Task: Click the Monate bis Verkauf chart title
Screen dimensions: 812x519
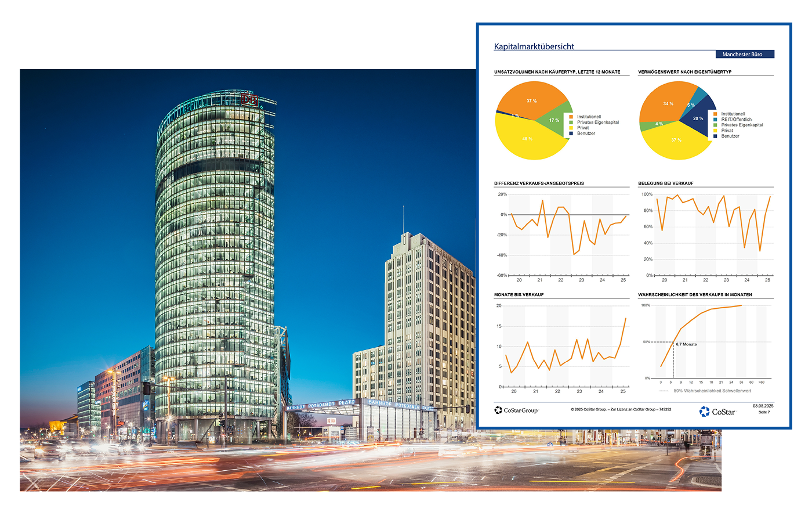Action: 520,295
